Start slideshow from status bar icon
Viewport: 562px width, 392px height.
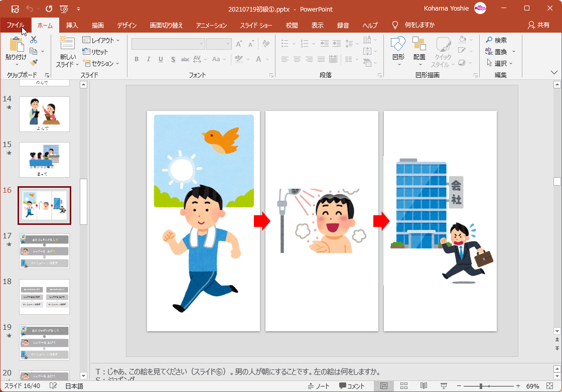tap(444, 386)
